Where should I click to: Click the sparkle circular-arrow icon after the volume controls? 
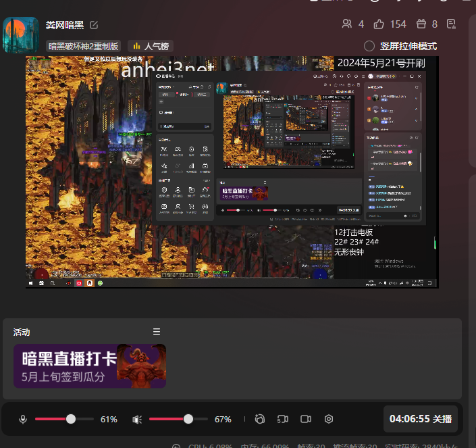(x=260, y=419)
